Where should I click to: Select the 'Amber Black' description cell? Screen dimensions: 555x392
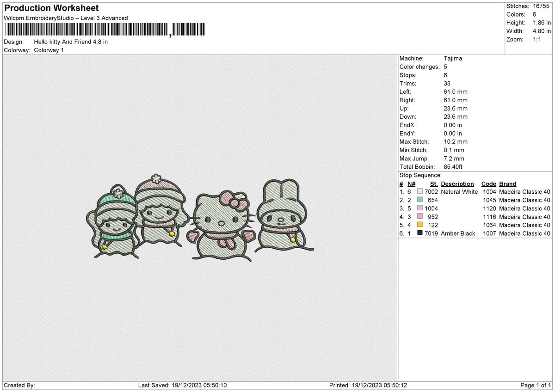pos(458,233)
